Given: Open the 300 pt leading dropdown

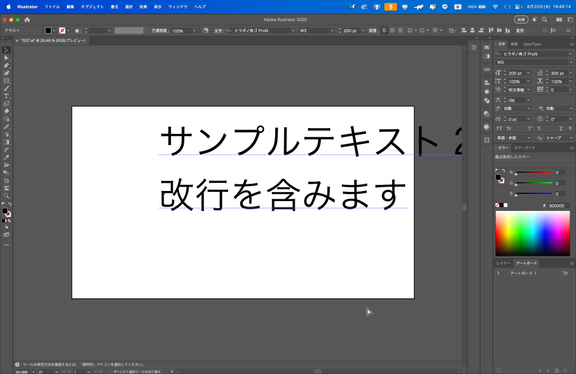Looking at the screenshot, I should tap(570, 73).
